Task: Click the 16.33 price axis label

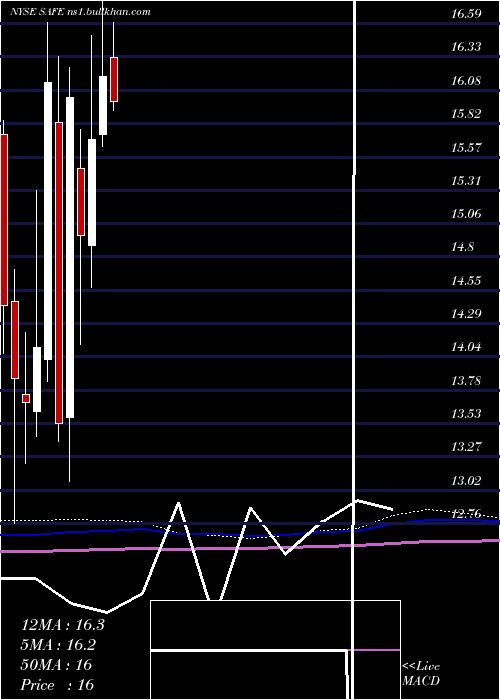Action: (466, 47)
